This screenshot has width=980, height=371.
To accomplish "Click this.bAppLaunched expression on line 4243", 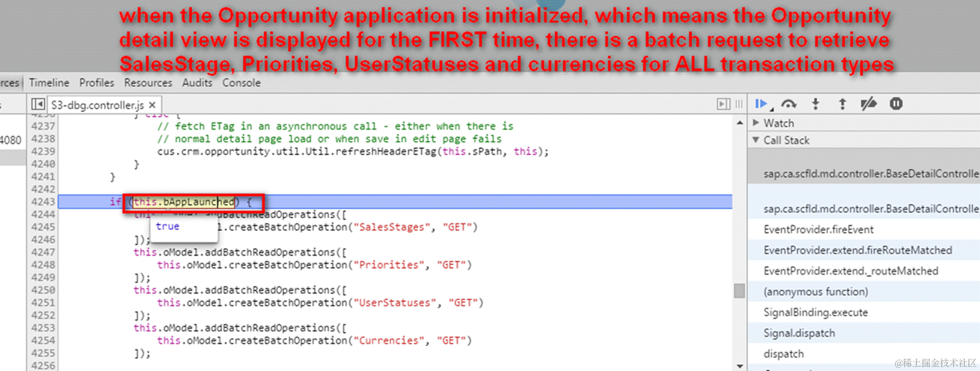I will (184, 202).
